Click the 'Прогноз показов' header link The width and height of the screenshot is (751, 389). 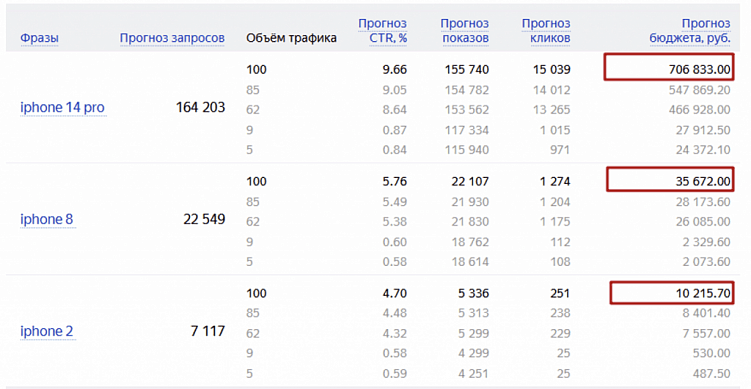coord(465,30)
